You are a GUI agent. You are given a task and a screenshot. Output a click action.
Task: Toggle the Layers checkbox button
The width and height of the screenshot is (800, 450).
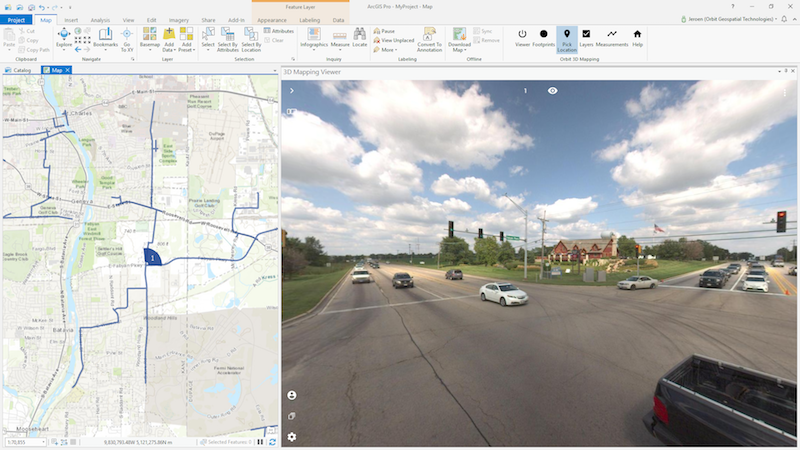click(x=587, y=36)
